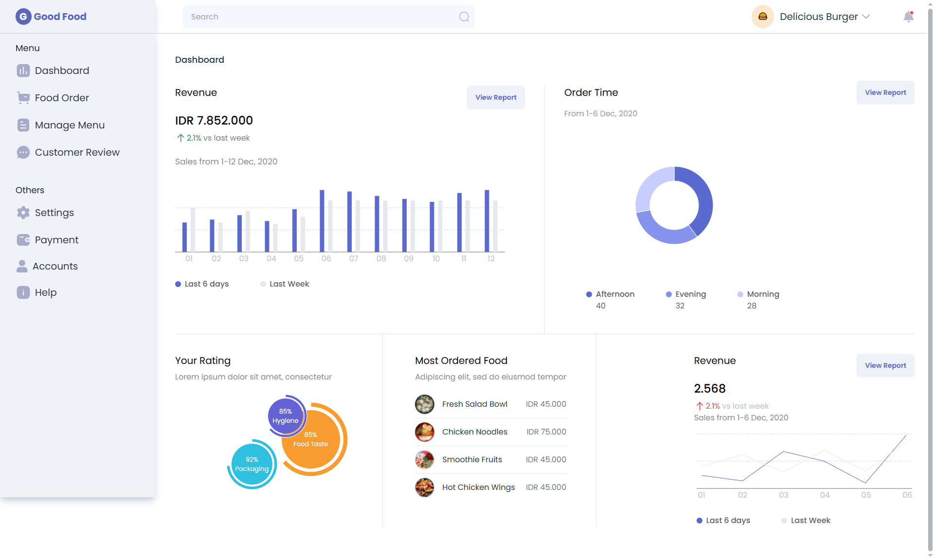934x560 pixels.
Task: Click the Morning legend color dot
Action: coord(740,294)
